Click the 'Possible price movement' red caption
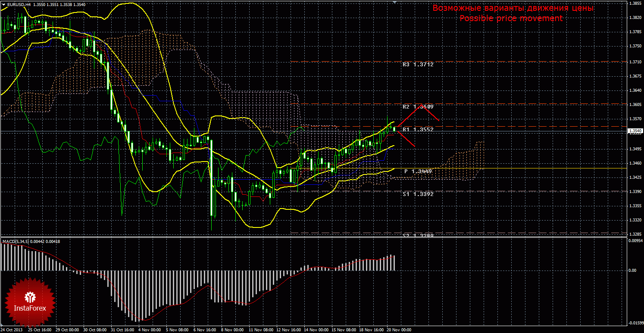This screenshot has height=333, width=644. pos(511,19)
